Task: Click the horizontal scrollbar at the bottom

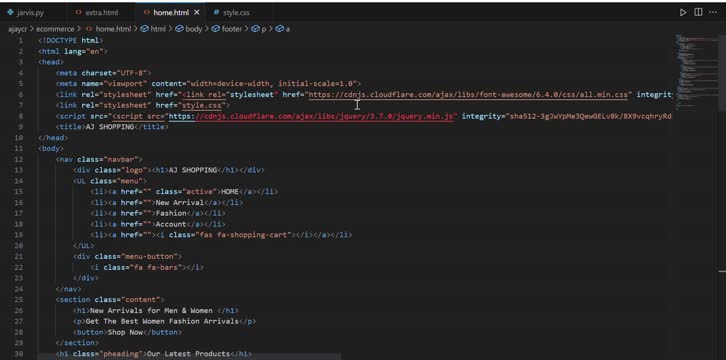Action: [x=190, y=357]
